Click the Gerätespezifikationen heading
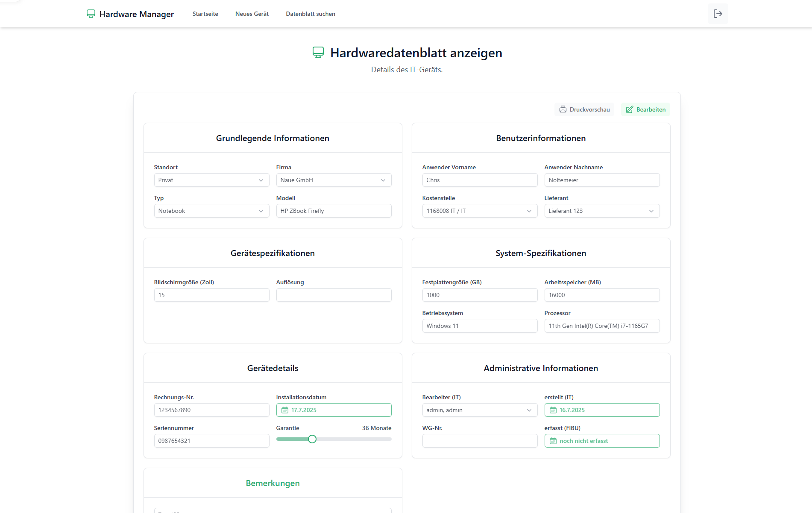 pos(273,253)
